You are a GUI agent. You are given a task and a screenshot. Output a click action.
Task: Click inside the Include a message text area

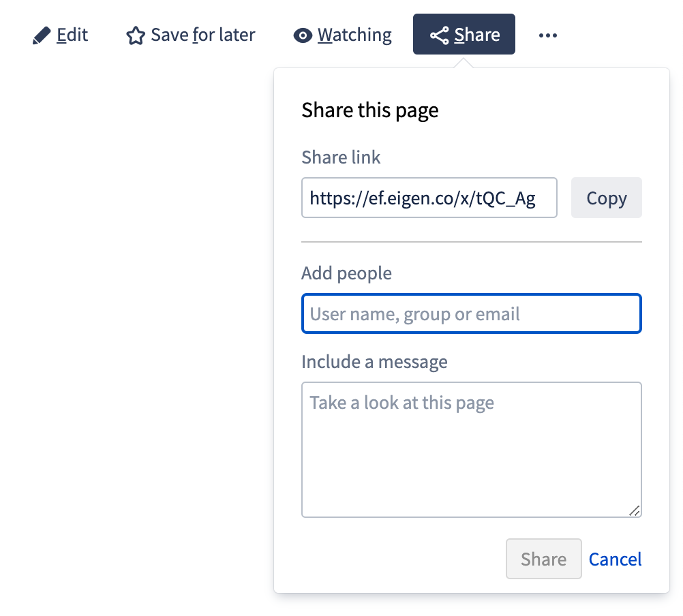tap(471, 450)
